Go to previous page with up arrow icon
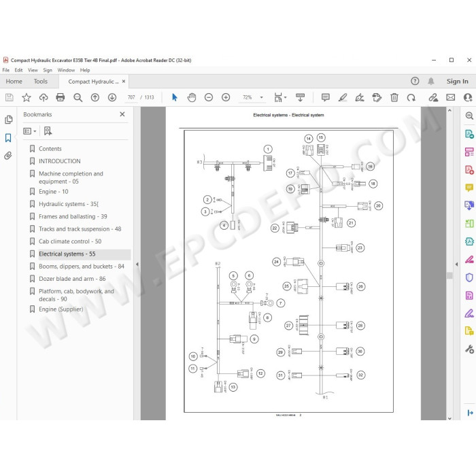The width and height of the screenshot is (476, 476). coord(95,97)
